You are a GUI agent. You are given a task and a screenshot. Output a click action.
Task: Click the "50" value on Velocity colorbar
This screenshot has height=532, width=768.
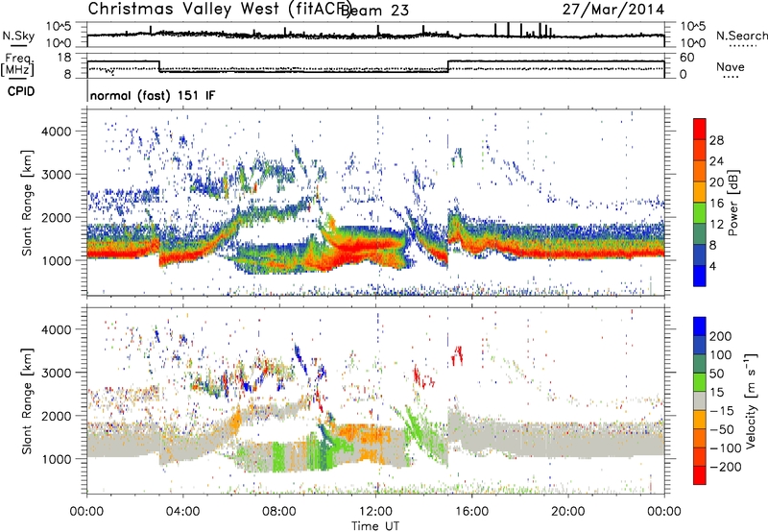pyautogui.click(x=716, y=374)
